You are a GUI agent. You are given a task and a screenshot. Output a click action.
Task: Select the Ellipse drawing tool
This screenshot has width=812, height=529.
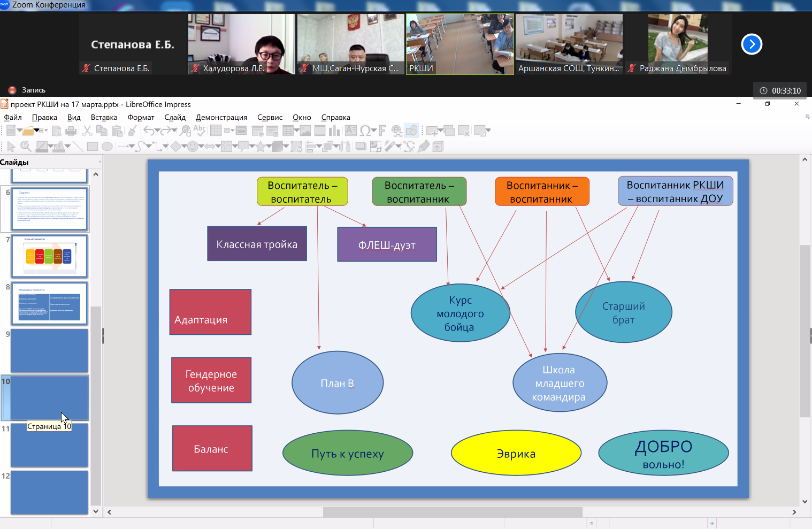[107, 147]
